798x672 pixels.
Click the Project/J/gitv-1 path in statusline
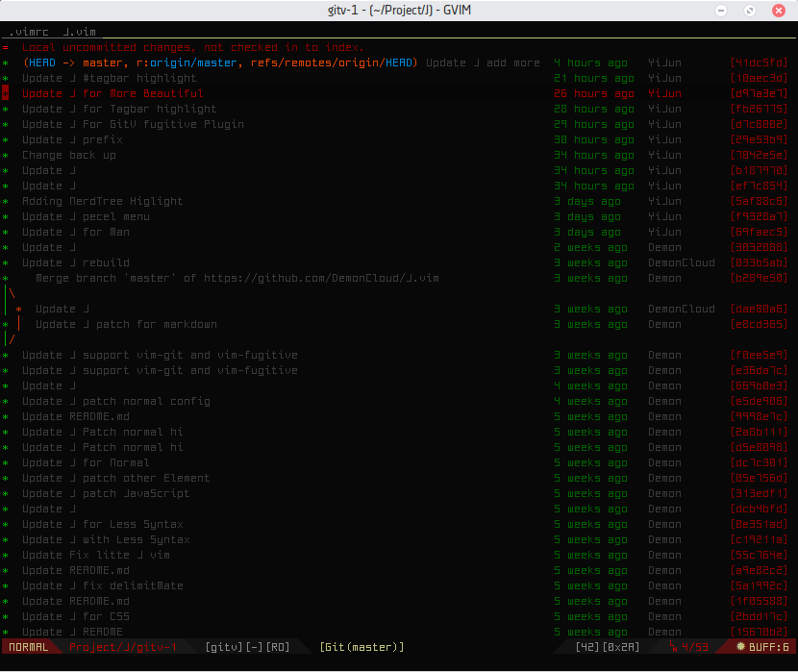pyautogui.click(x=123, y=647)
